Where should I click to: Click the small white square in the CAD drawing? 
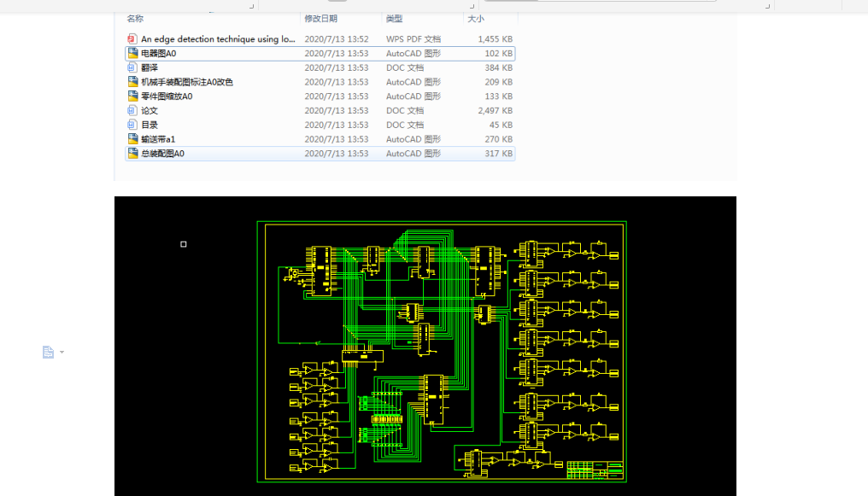coord(184,244)
